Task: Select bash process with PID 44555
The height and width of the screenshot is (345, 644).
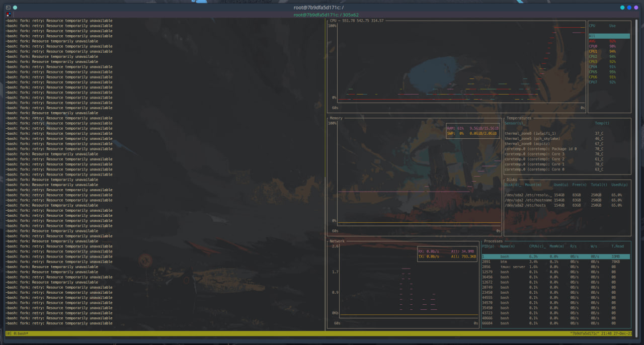Action: 556,297
